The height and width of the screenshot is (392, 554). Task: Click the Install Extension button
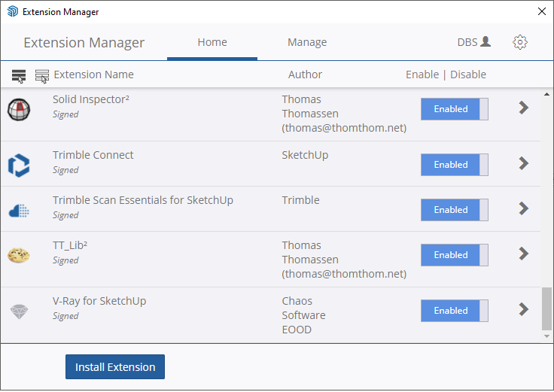(x=115, y=367)
